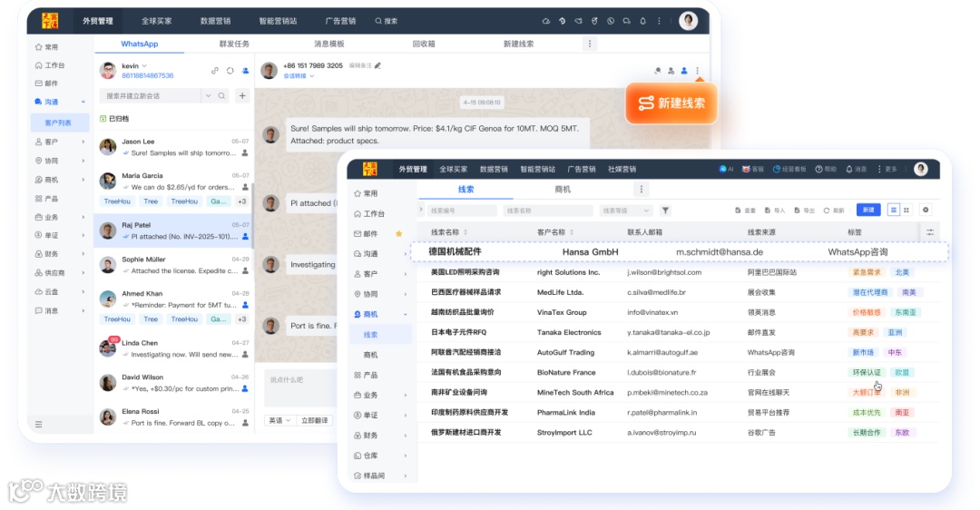Viewport: 980px width, 510px height.
Task: Collapse the 沟通 section in the left sidebar
Action: point(83,102)
